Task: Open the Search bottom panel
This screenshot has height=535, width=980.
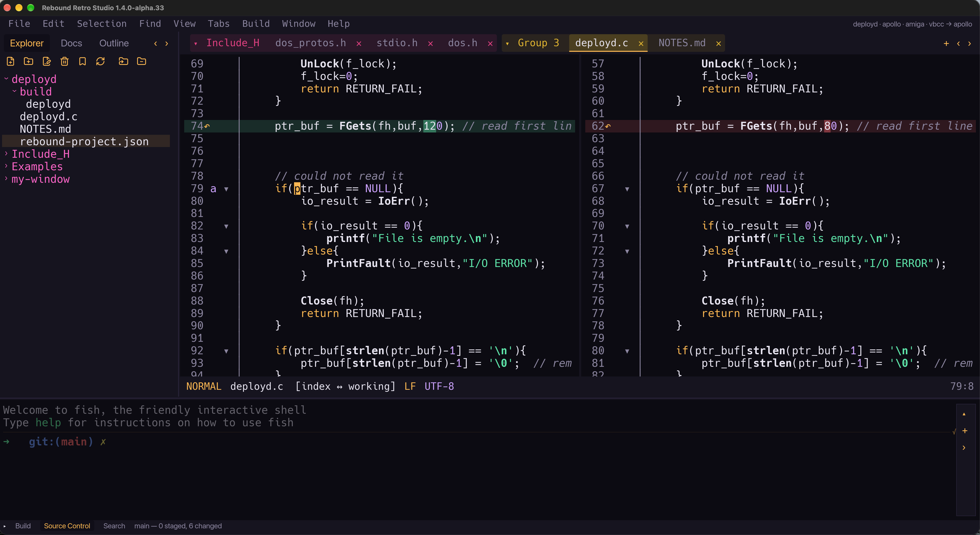Action: tap(114, 526)
